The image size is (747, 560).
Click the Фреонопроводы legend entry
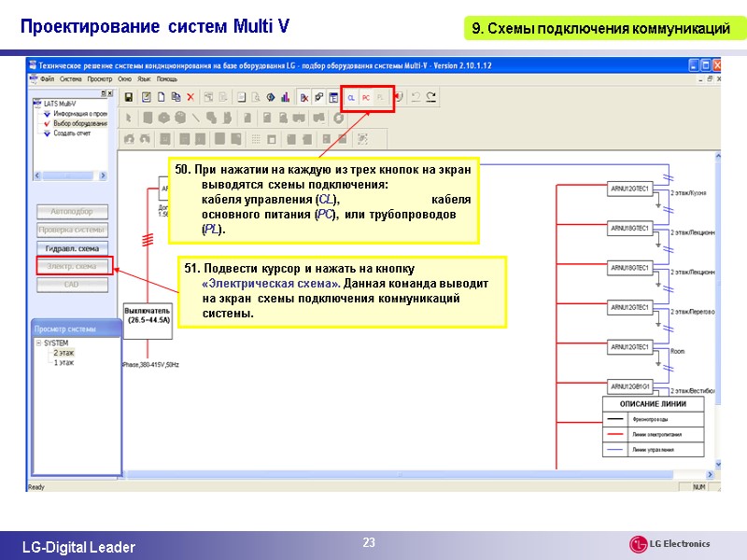pyautogui.click(x=650, y=419)
